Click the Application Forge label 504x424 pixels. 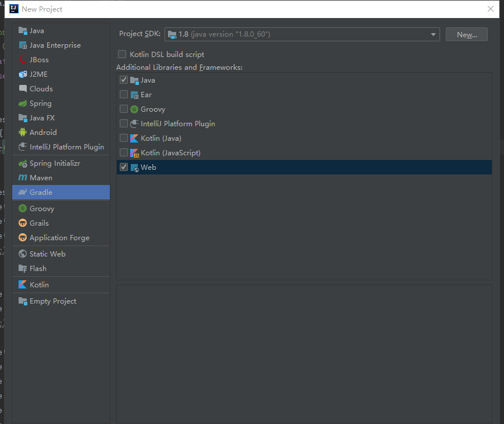pyautogui.click(x=59, y=238)
